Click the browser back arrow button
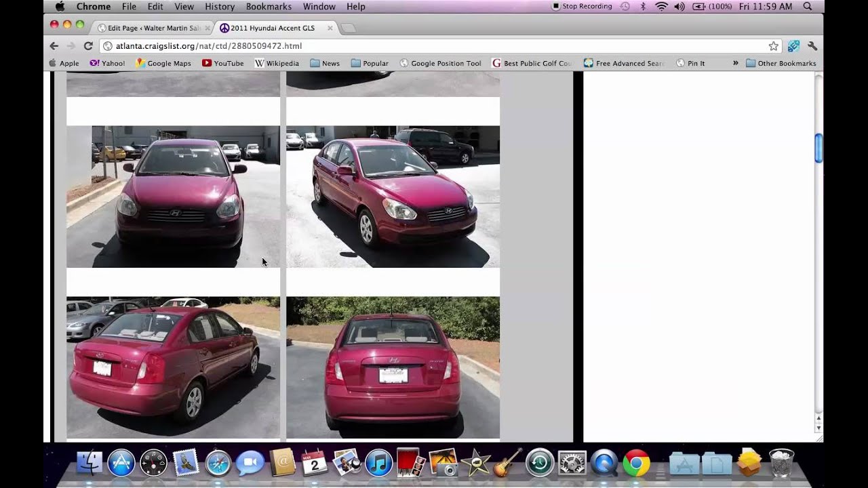This screenshot has width=868, height=488. (x=54, y=46)
